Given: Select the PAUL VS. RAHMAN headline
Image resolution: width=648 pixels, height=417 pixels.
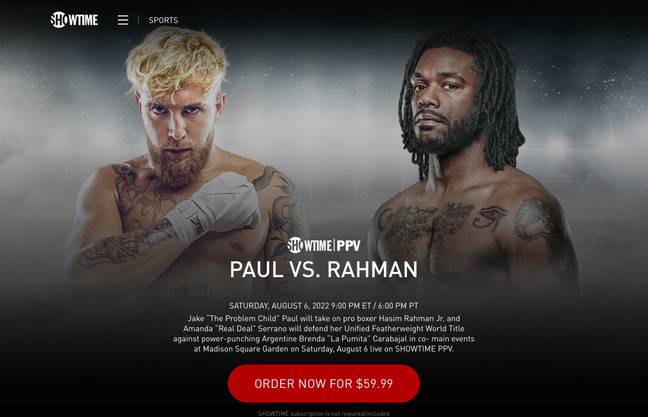Looking at the screenshot, I should [x=324, y=269].
